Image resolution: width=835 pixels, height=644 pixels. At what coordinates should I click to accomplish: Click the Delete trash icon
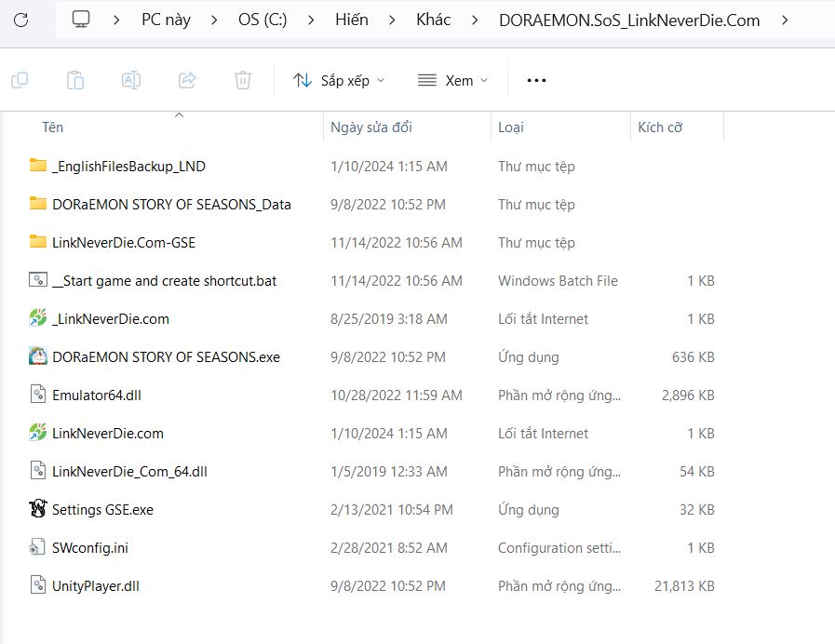coord(243,80)
